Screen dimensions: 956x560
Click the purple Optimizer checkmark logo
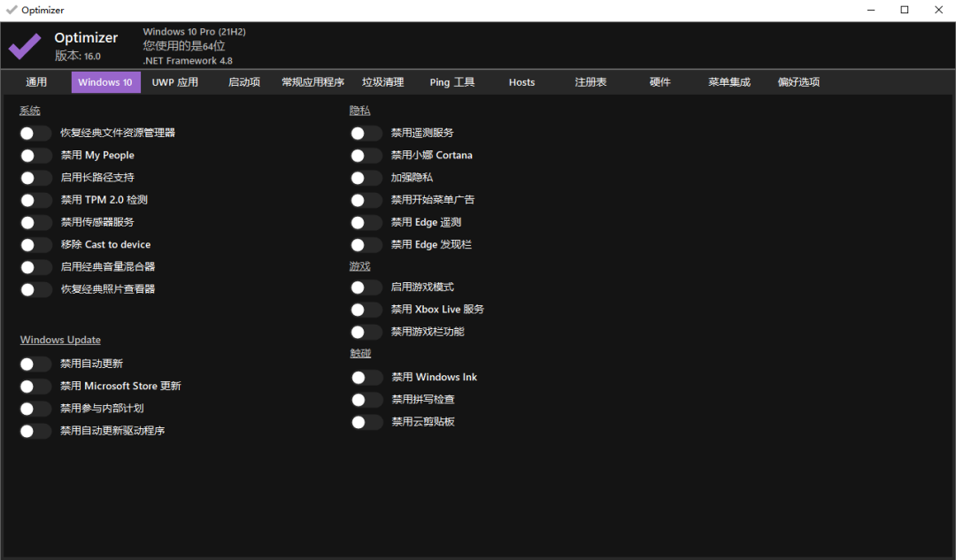tap(25, 46)
